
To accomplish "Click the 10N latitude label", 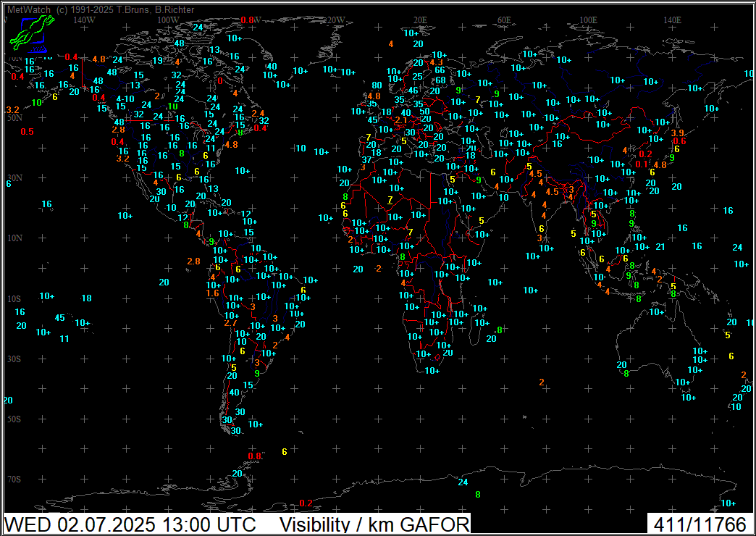I will tap(15, 238).
